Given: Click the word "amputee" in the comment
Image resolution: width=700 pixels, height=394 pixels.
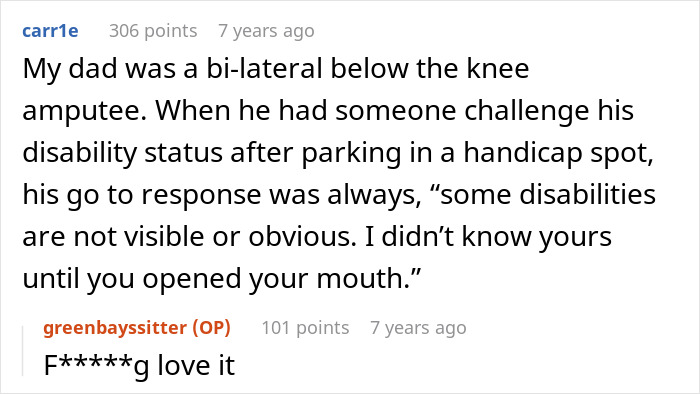Looking at the screenshot, I should tap(84, 112).
